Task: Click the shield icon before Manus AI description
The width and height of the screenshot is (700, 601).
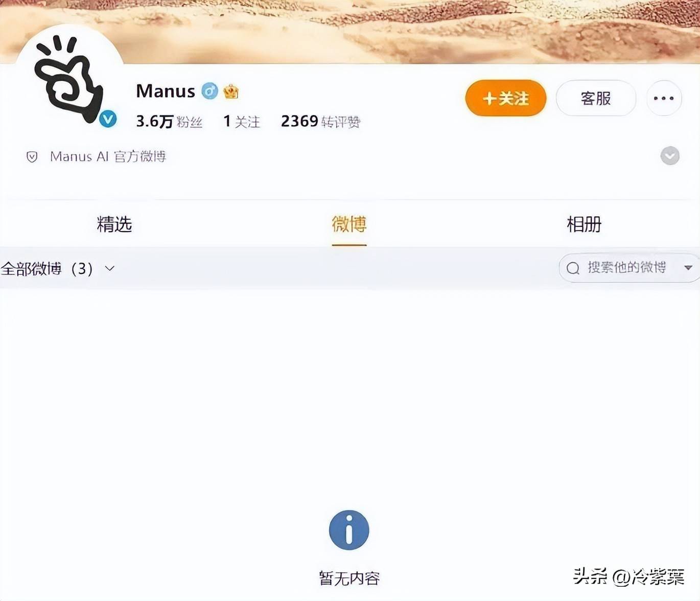Action: [32, 156]
